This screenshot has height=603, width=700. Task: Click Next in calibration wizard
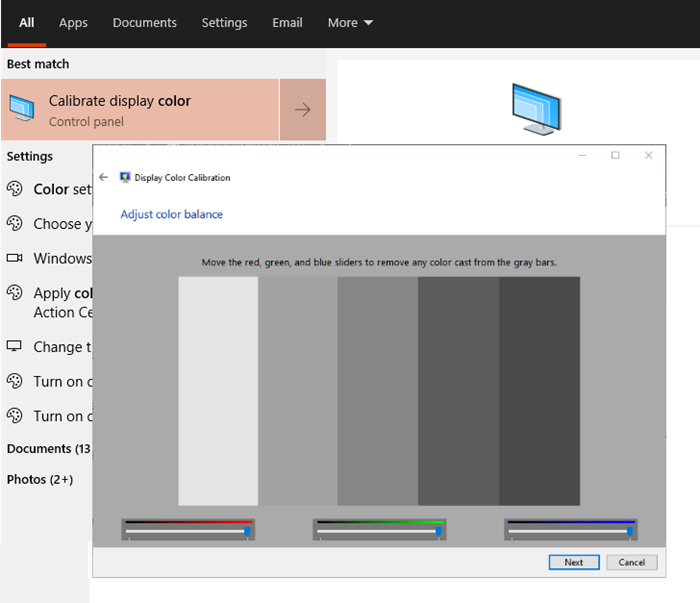coord(574,562)
